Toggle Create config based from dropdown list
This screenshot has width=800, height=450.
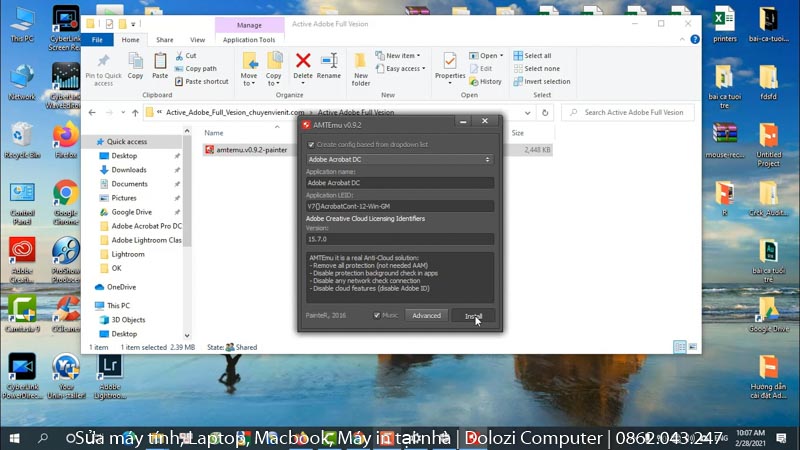pyautogui.click(x=310, y=145)
